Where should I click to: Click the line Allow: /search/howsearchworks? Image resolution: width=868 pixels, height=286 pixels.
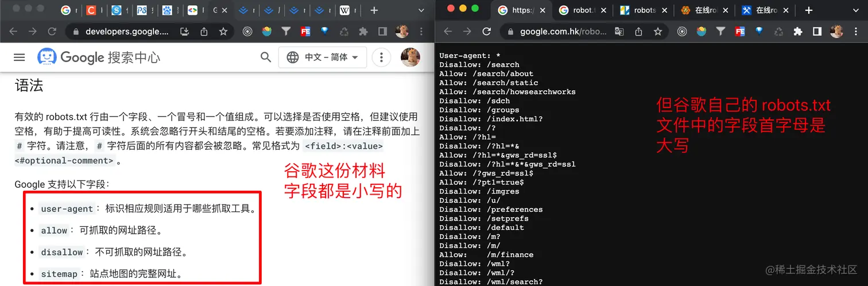tap(507, 92)
